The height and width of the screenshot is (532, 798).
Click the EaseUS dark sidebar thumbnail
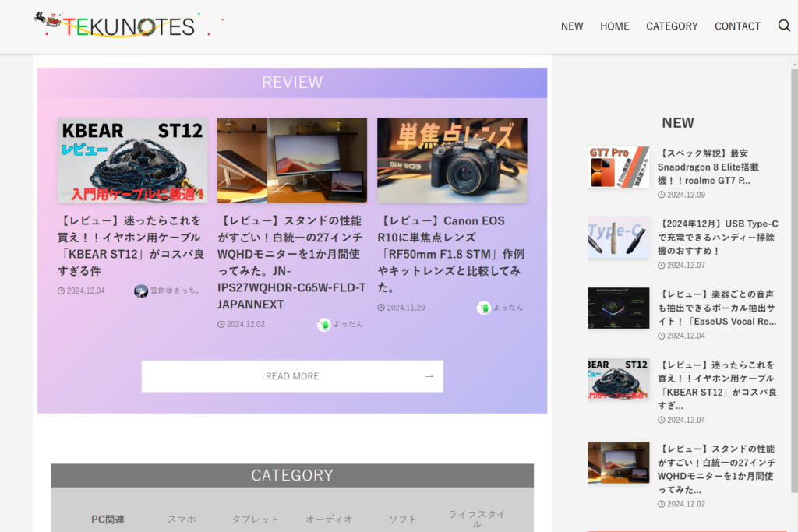click(x=618, y=308)
